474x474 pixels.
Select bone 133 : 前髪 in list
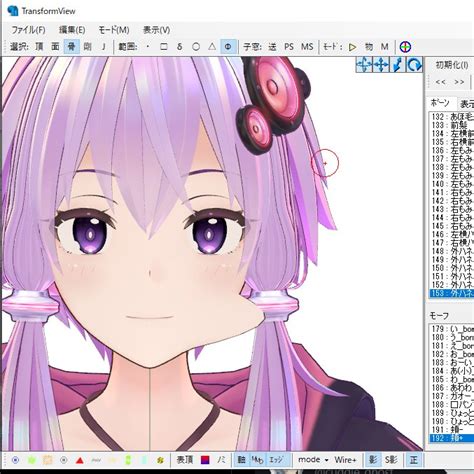tap(453, 125)
